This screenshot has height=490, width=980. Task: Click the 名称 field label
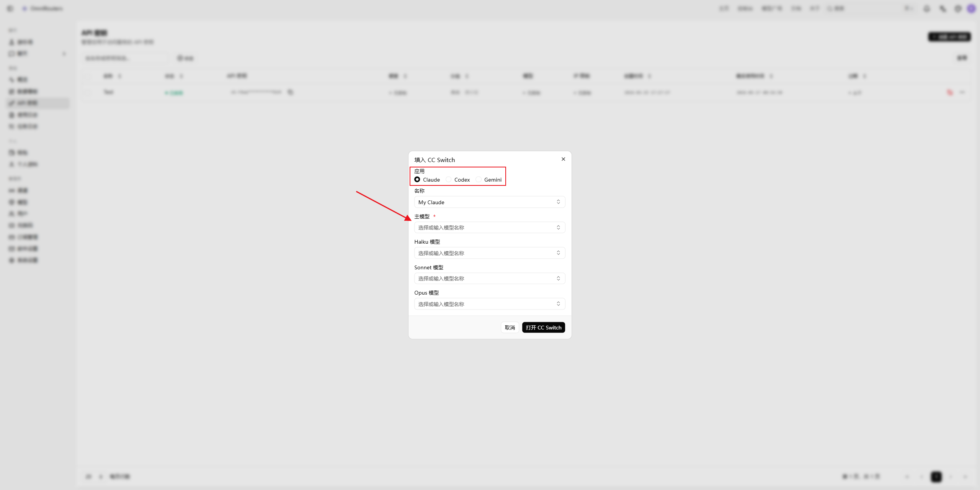pyautogui.click(x=419, y=191)
